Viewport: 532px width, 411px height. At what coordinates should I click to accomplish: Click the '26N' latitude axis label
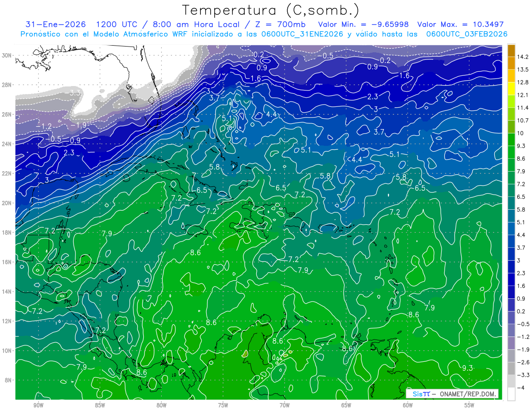(x=7, y=114)
